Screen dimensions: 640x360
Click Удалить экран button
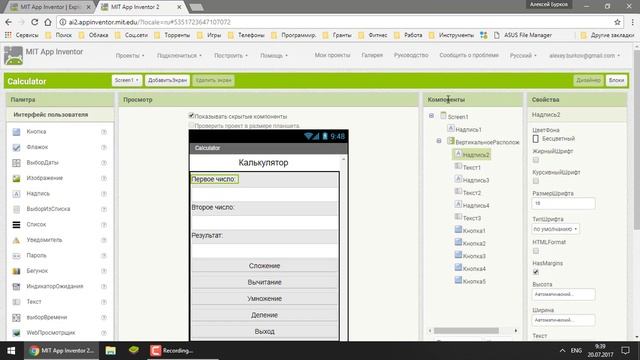click(213, 80)
